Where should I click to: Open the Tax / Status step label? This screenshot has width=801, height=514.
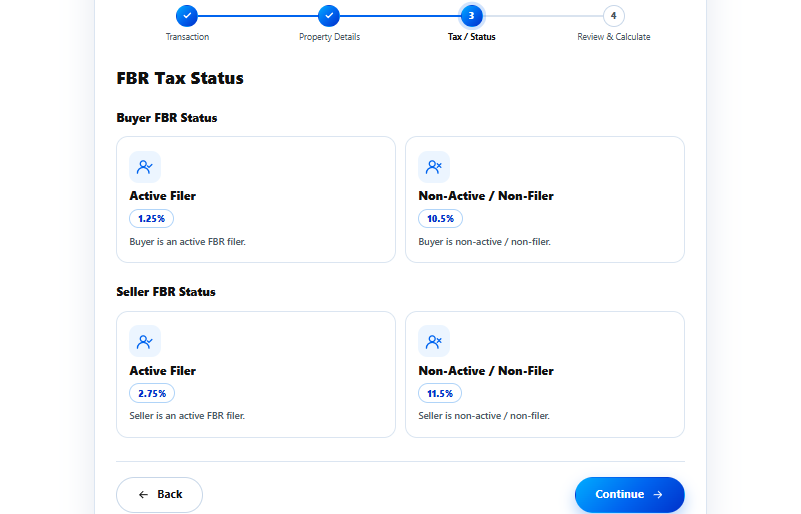tap(472, 37)
